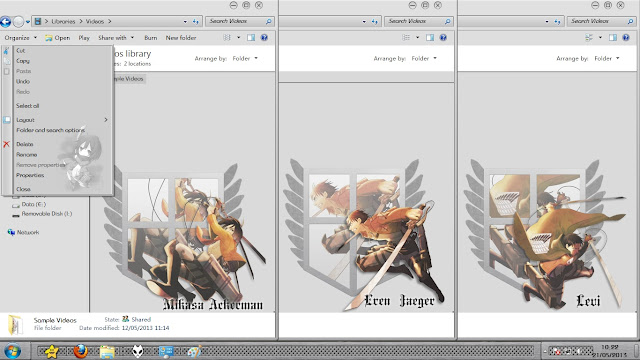Open Paint palette icon in taskbar
Image resolution: width=640 pixels, height=360 pixels.
194,351
